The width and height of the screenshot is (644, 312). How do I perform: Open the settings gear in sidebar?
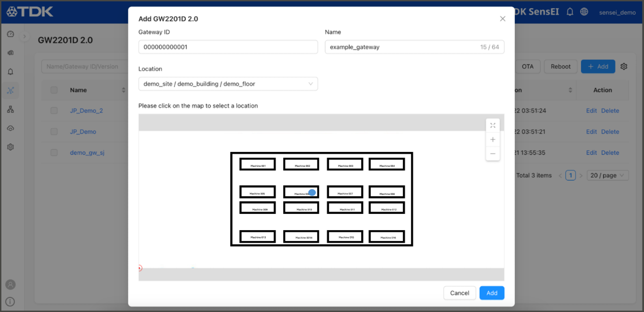[11, 147]
